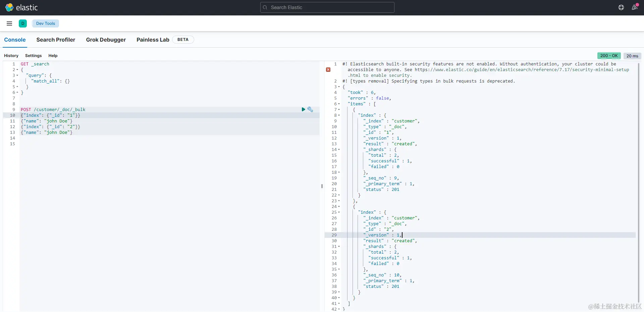Screen dimensions: 644x312
Task: Click the "match_all": {} line
Action: (50, 81)
